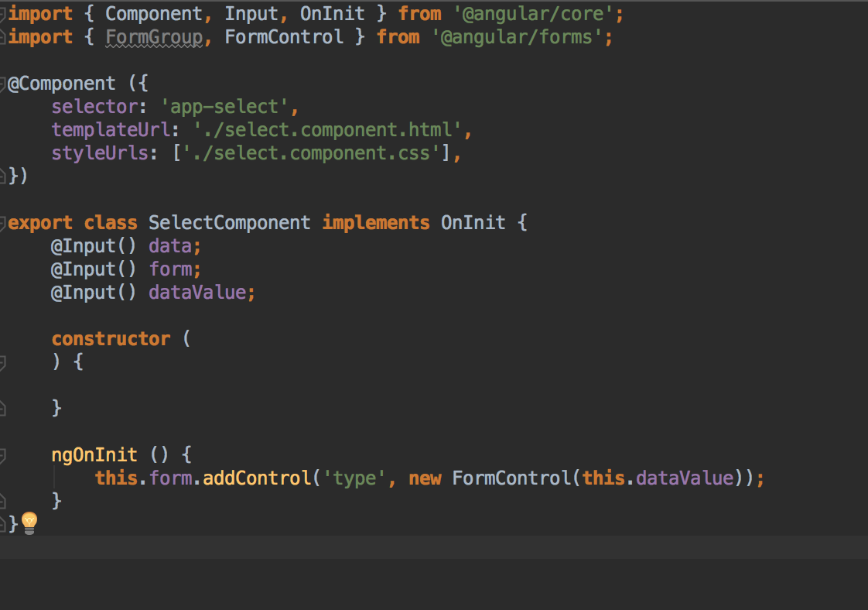
Task: Click the 'new' keyword
Action: 425,478
